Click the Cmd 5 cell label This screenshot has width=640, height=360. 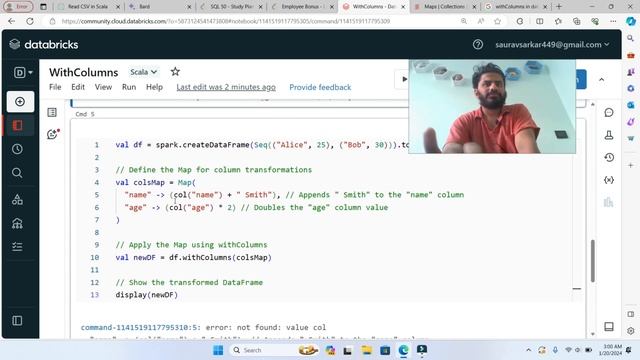[85, 114]
